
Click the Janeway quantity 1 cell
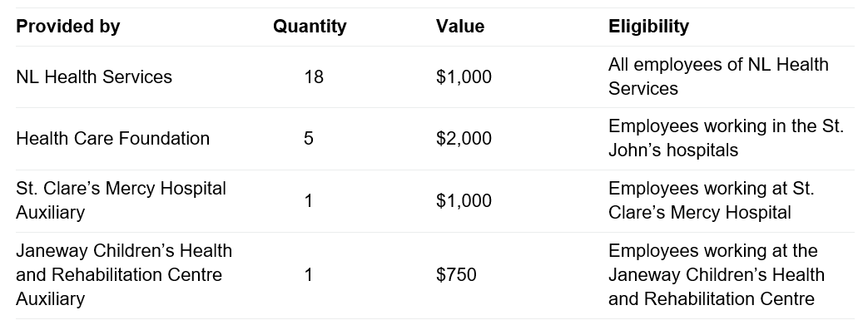[x=309, y=275]
